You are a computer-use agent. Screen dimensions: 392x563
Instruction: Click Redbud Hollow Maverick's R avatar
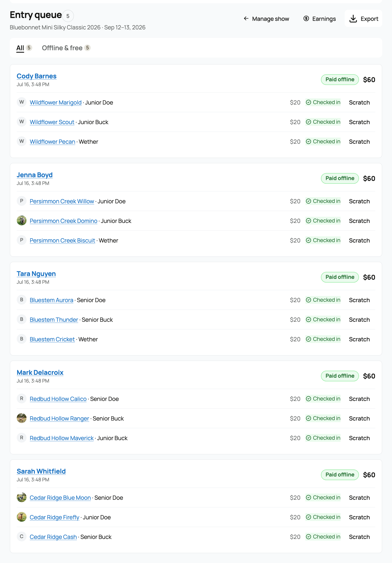[22, 438]
